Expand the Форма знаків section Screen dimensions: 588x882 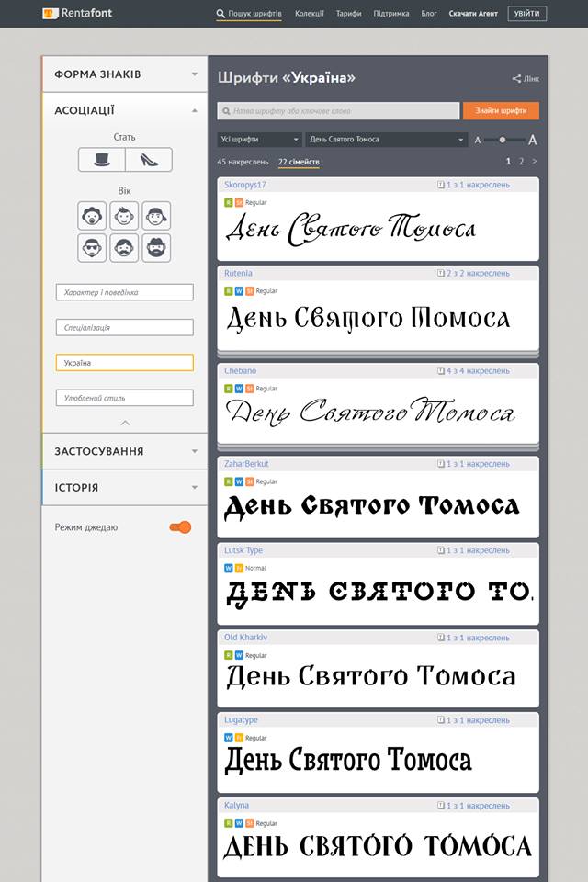[x=124, y=73]
